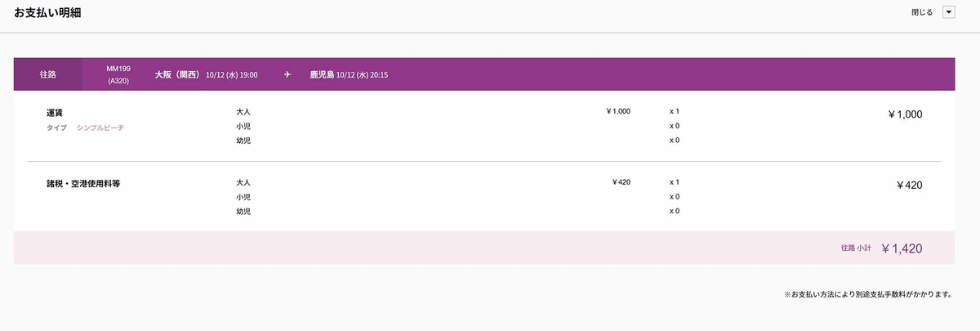Click the payment fee notice text

point(867,294)
